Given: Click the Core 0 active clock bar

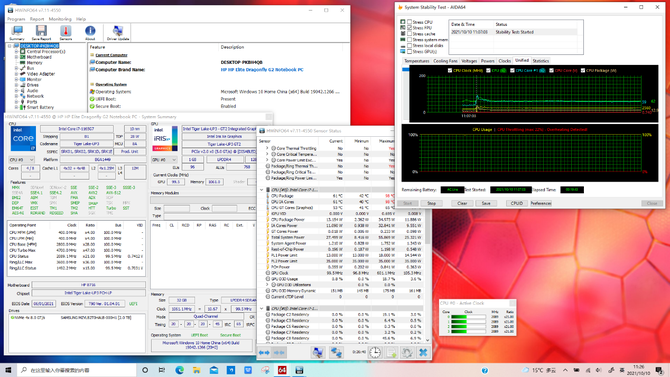Looking at the screenshot, I should coord(468,317).
